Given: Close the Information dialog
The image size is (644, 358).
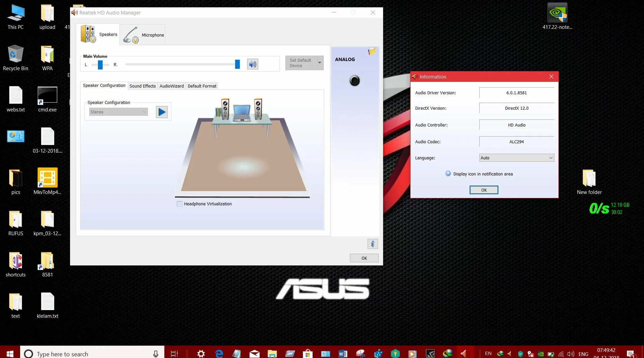Looking at the screenshot, I should tap(551, 76).
